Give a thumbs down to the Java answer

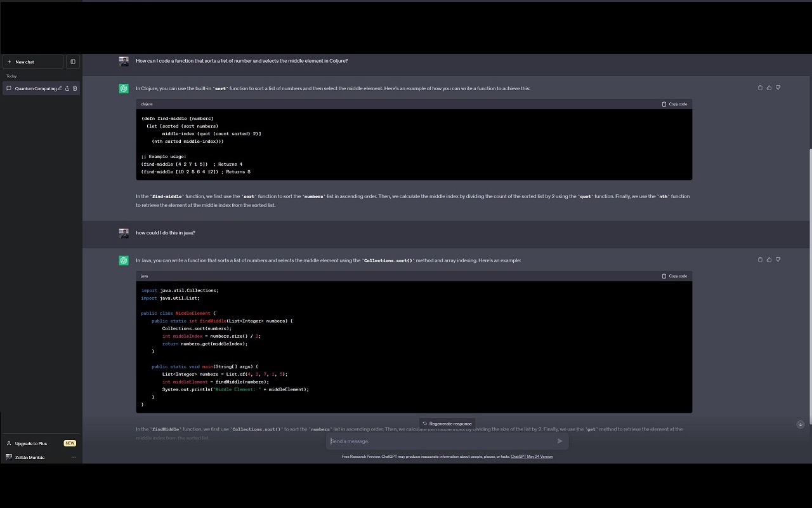[778, 260]
